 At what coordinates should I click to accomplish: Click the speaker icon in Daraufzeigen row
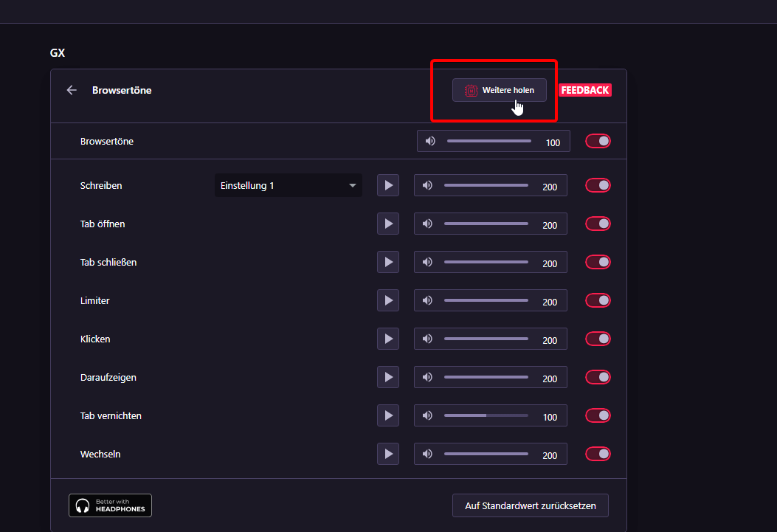(x=427, y=377)
